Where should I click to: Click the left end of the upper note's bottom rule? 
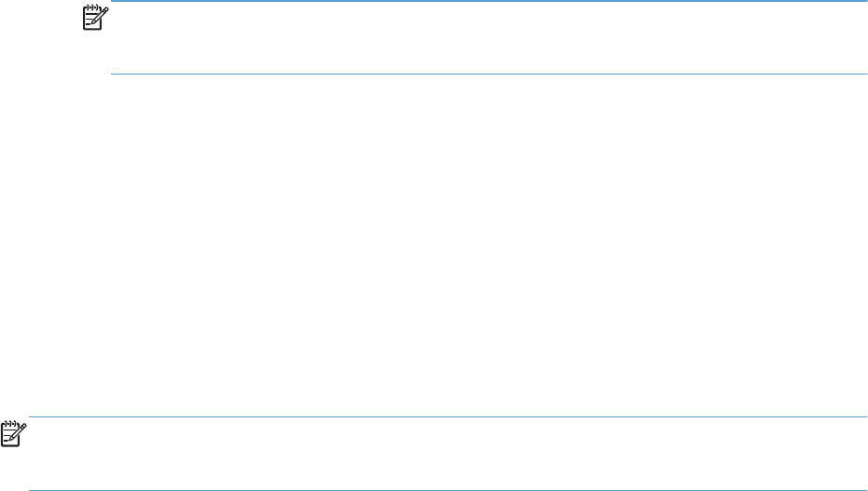pyautogui.click(x=114, y=74)
